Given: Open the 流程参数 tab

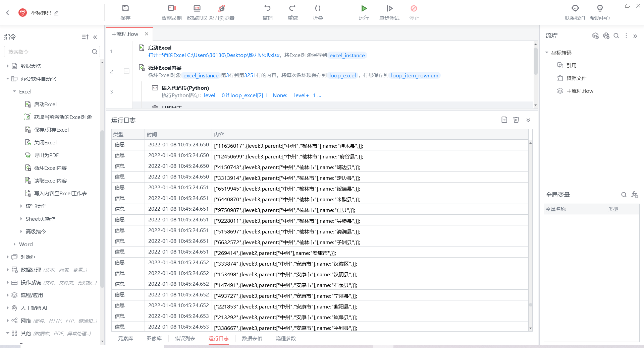Looking at the screenshot, I should (286, 338).
